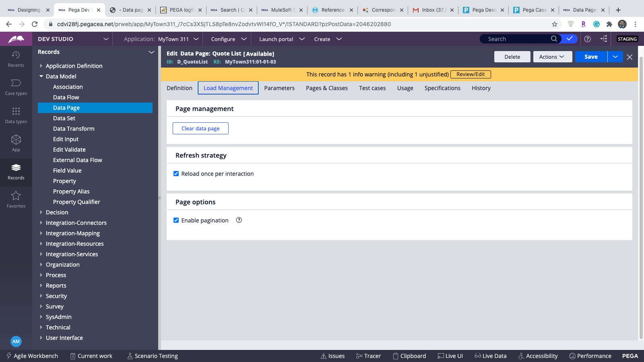This screenshot has width=644, height=362.
Task: Show Favorites in the navigation rail
Action: click(x=16, y=199)
